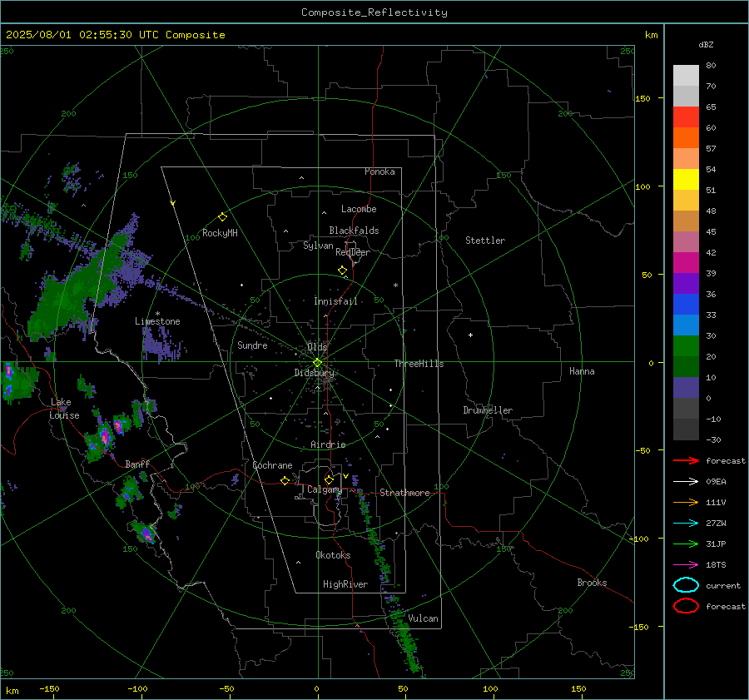The height and width of the screenshot is (700, 749).
Task: Click the Cochrane label
Action: click(x=272, y=465)
